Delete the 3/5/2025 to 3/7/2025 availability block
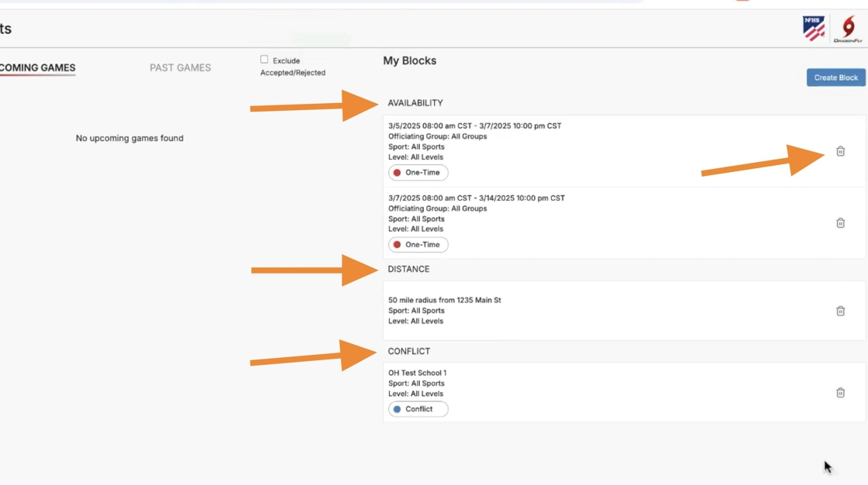 point(840,151)
